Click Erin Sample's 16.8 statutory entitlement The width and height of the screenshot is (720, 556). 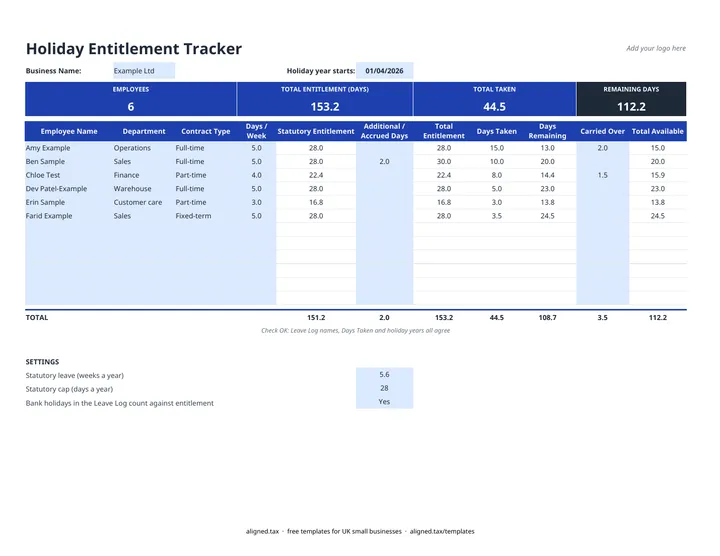click(x=316, y=202)
